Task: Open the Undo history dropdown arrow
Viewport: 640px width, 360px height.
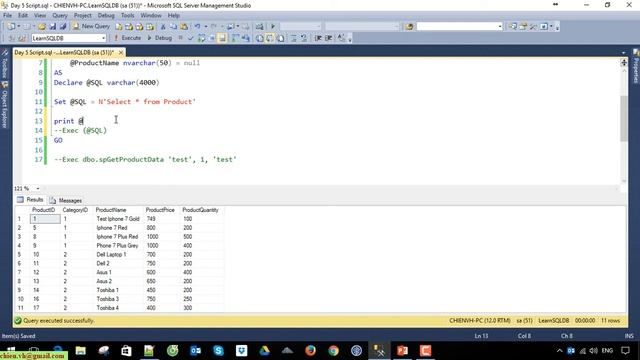Action: [205, 27]
